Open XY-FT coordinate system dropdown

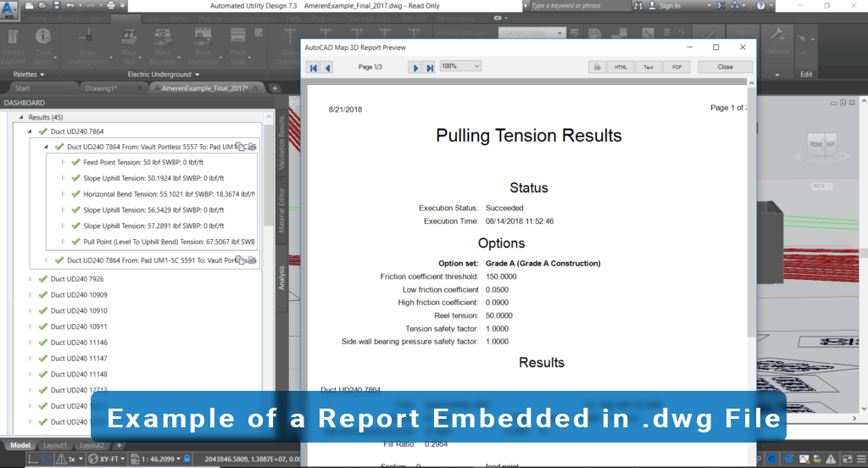point(108,459)
